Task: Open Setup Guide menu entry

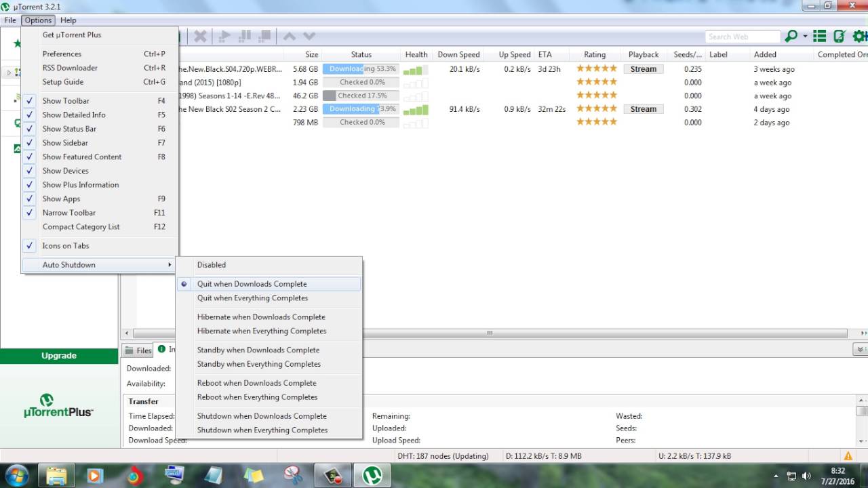Action: tap(100, 82)
